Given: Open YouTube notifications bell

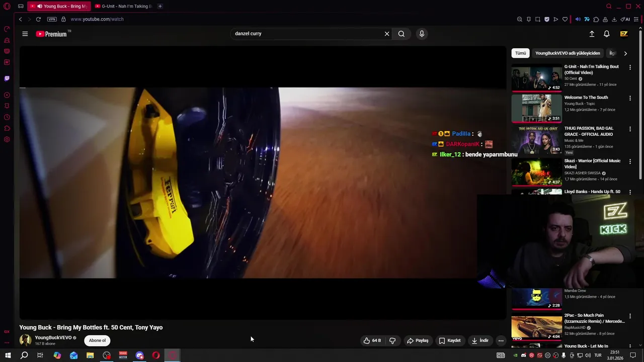Looking at the screenshot, I should (607, 34).
